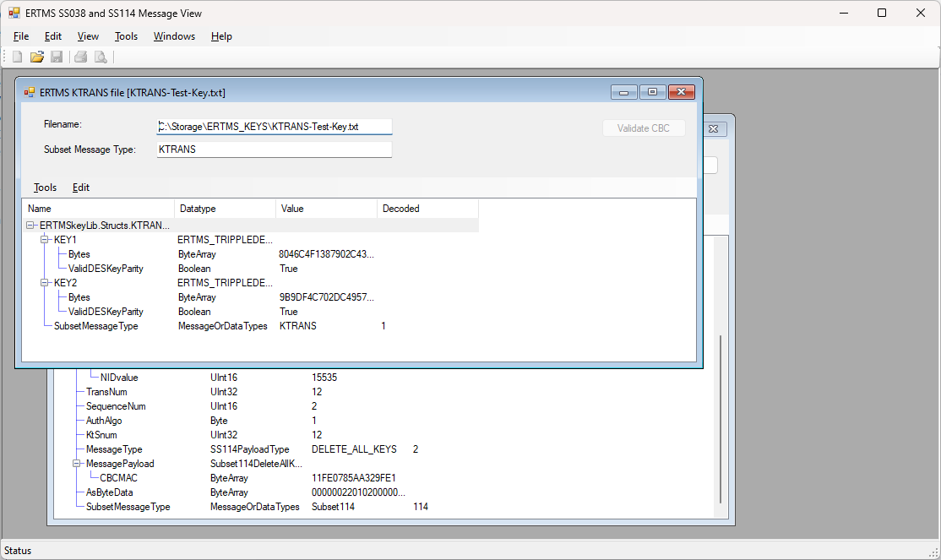Viewport: 941px width, 560px height.
Task: Click the Filename text field
Action: click(274, 127)
